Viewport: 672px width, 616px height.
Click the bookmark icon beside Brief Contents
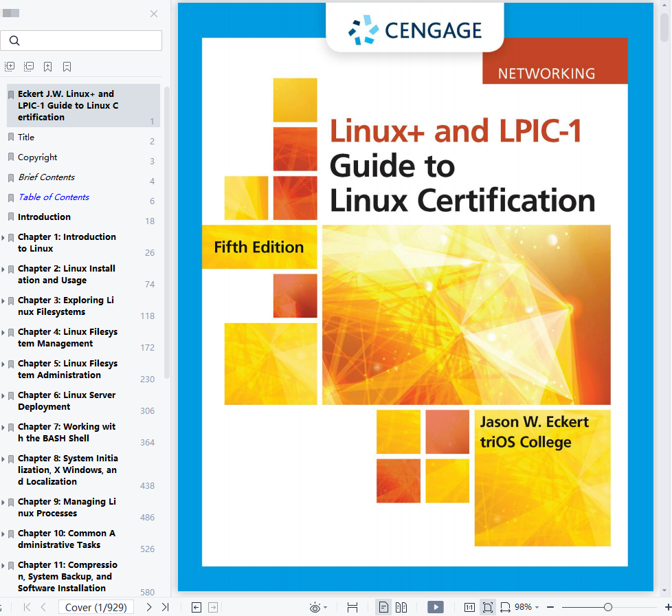click(11, 177)
